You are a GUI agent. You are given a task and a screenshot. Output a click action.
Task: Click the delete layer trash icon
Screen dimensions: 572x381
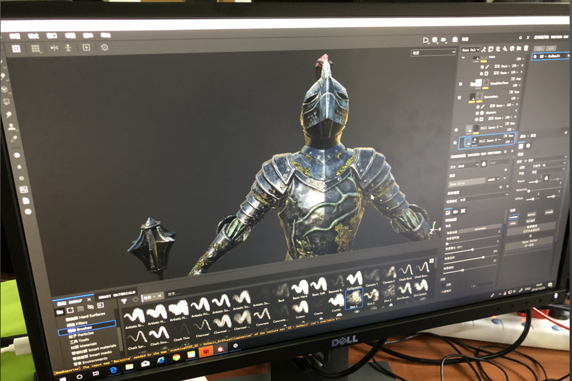coord(526,49)
